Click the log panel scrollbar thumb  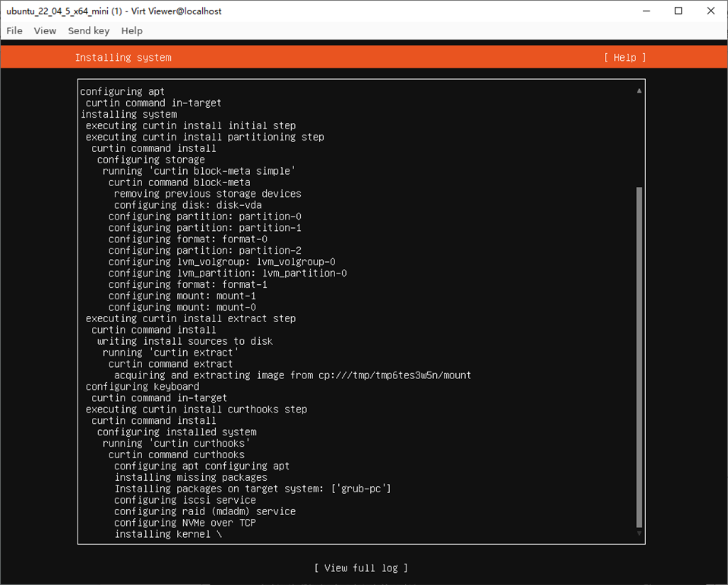pyautogui.click(x=639, y=358)
